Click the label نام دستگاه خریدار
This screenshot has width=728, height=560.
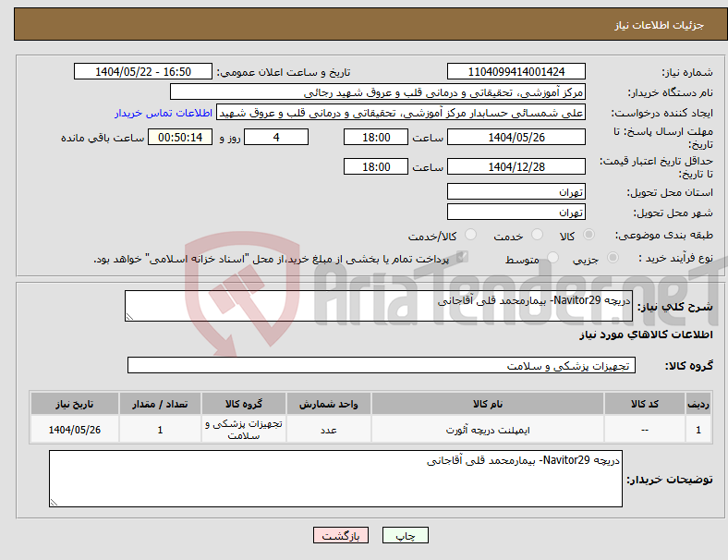671,92
